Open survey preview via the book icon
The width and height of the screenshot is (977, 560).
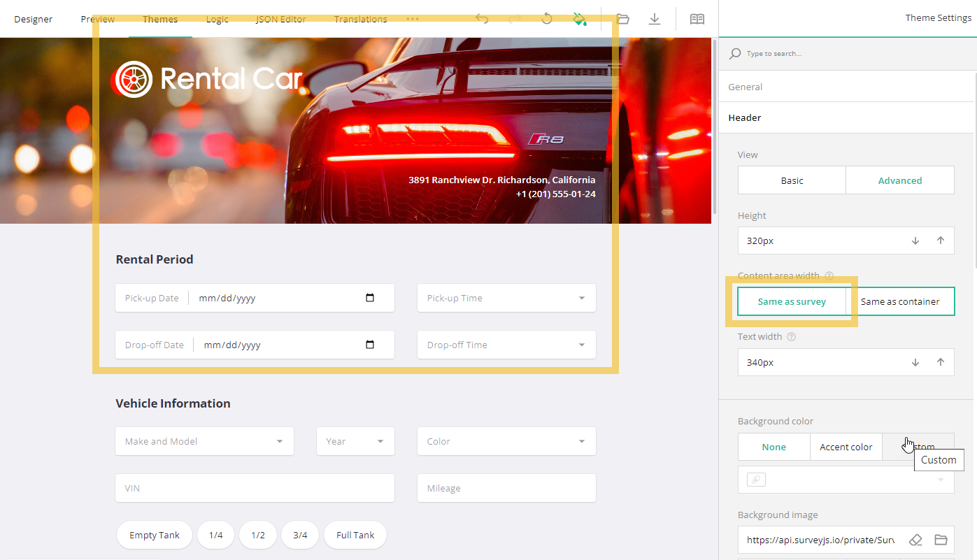[697, 19]
